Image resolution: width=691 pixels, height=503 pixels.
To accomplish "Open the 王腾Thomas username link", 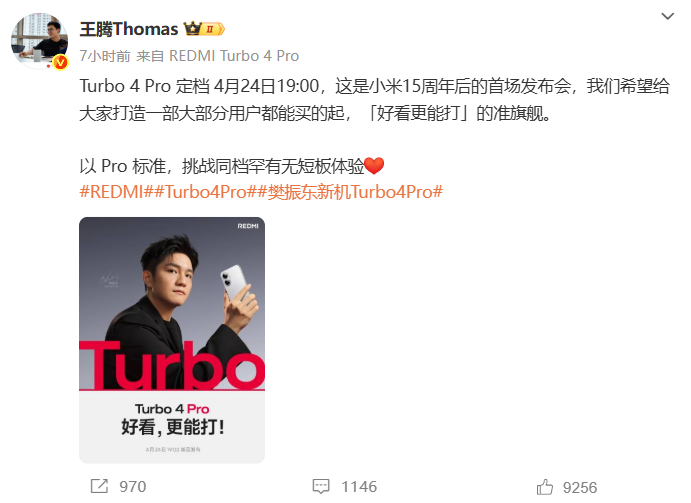I will click(x=129, y=29).
